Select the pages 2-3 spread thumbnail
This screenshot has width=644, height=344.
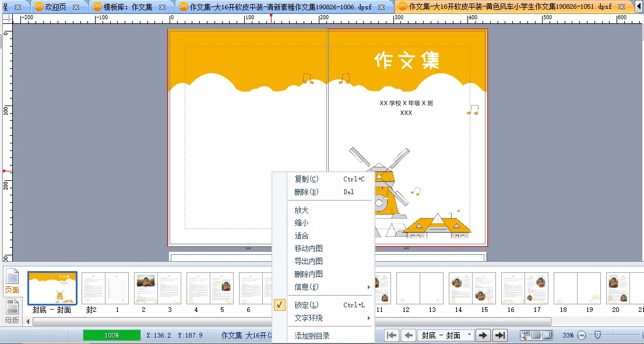[157, 289]
